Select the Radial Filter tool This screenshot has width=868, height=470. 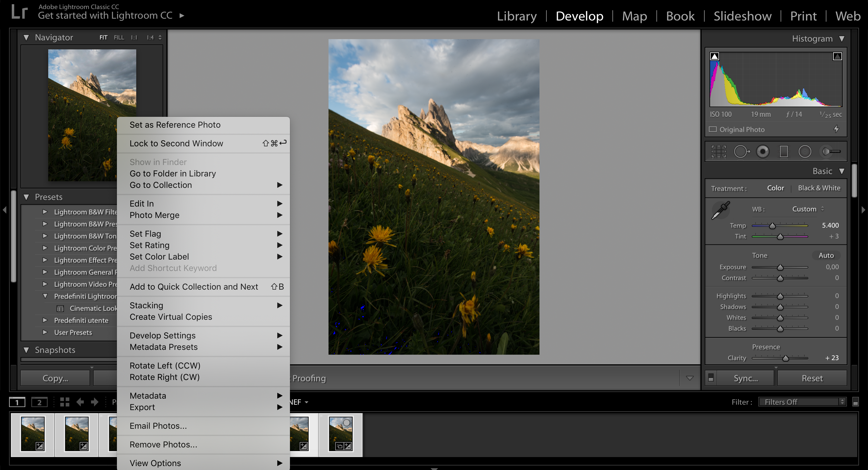tap(805, 151)
